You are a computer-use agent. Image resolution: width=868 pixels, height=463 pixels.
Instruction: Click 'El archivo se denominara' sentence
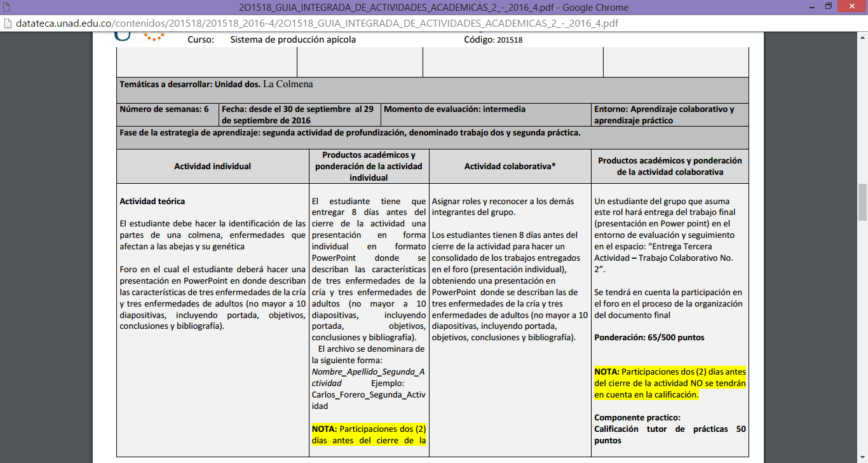pyautogui.click(x=369, y=355)
